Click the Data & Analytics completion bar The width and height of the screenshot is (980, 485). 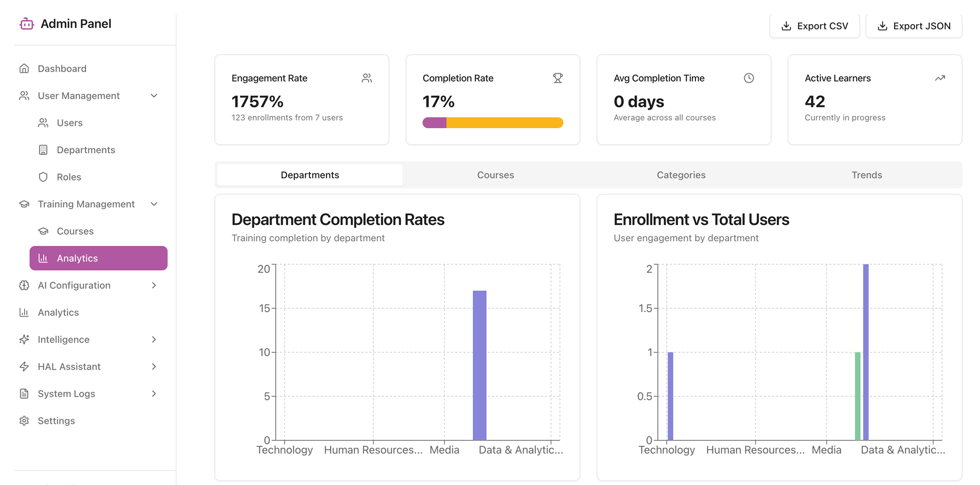point(479,365)
